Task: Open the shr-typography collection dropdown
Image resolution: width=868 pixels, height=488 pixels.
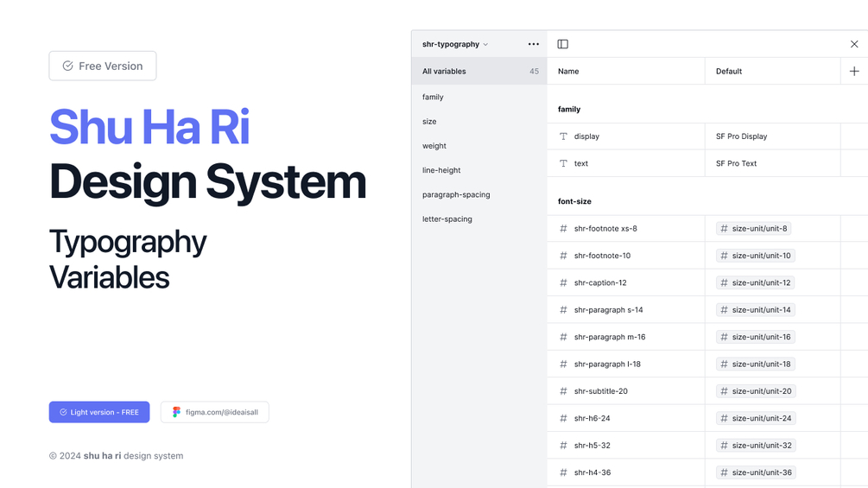Action: pos(454,44)
